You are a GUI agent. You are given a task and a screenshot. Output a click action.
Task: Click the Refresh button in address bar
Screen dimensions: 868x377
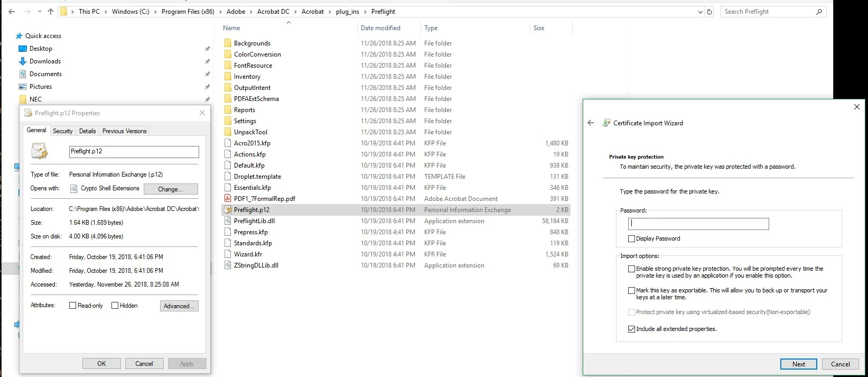710,12
